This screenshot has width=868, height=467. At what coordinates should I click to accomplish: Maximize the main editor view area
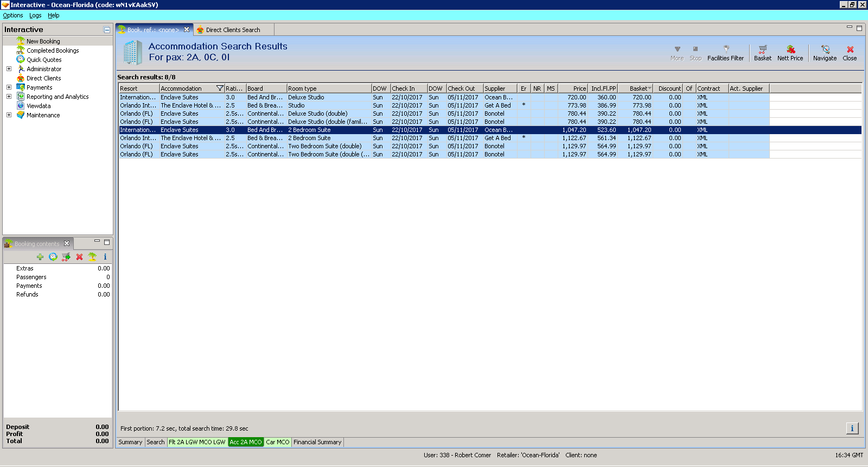859,28
